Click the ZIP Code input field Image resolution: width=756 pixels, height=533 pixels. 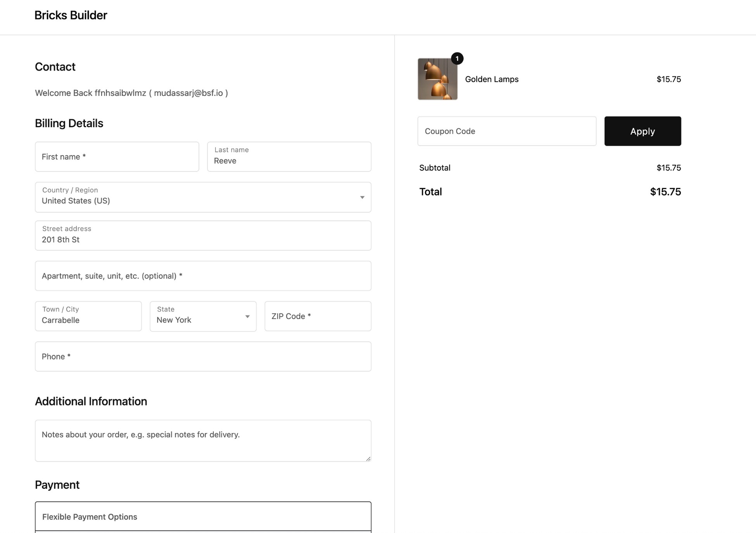click(318, 316)
